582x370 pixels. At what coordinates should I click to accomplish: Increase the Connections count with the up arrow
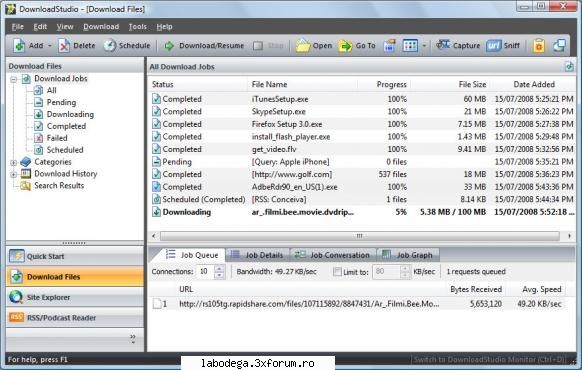pos(219,268)
